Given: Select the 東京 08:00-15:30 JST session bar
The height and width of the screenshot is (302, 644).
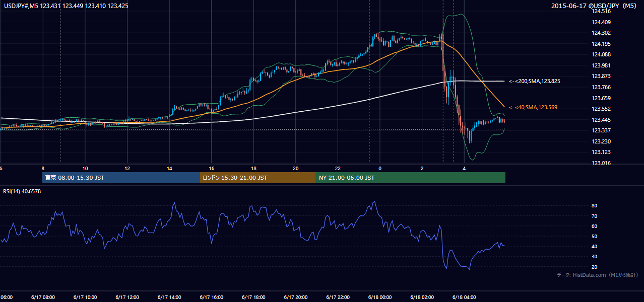Looking at the screenshot, I should click(121, 178).
